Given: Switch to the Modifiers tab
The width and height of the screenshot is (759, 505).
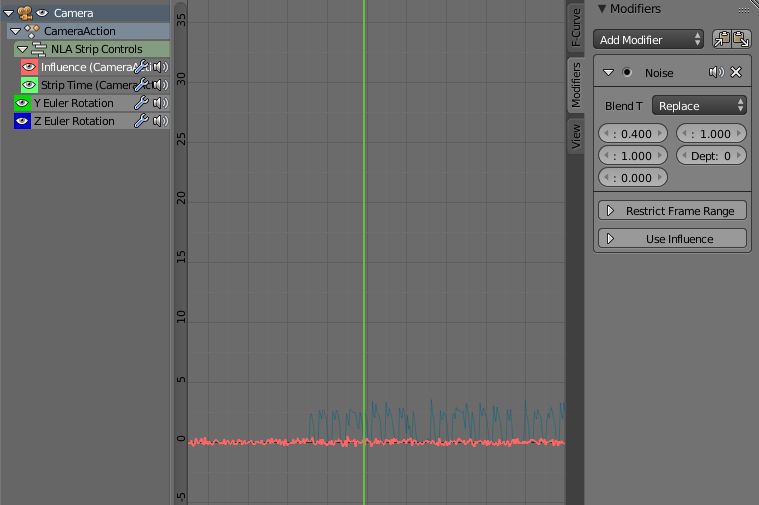Looking at the screenshot, I should 576,85.
